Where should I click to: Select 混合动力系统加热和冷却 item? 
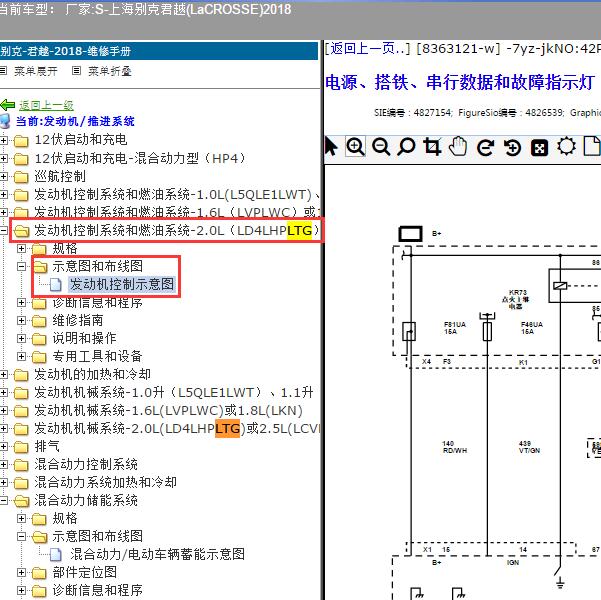tap(105, 482)
